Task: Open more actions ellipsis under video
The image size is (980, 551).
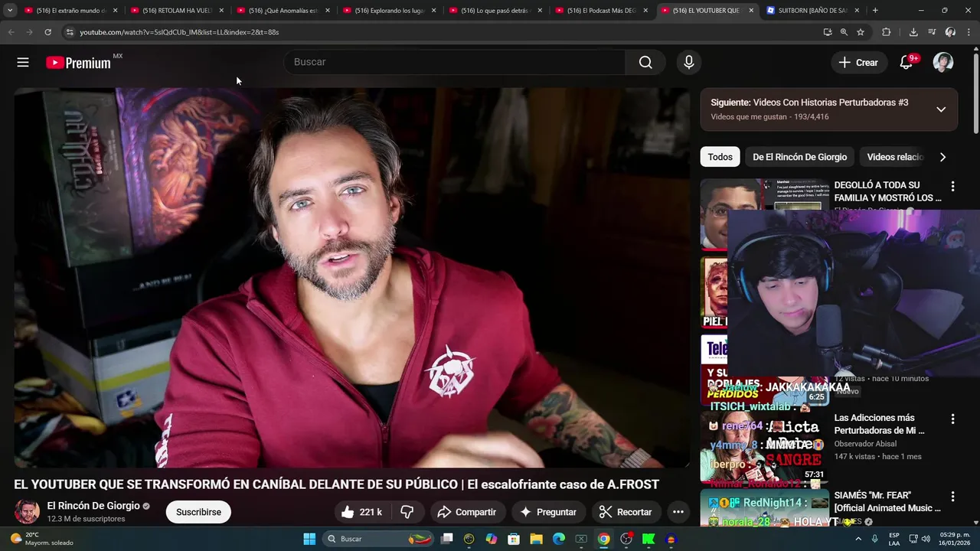Action: pos(678,512)
